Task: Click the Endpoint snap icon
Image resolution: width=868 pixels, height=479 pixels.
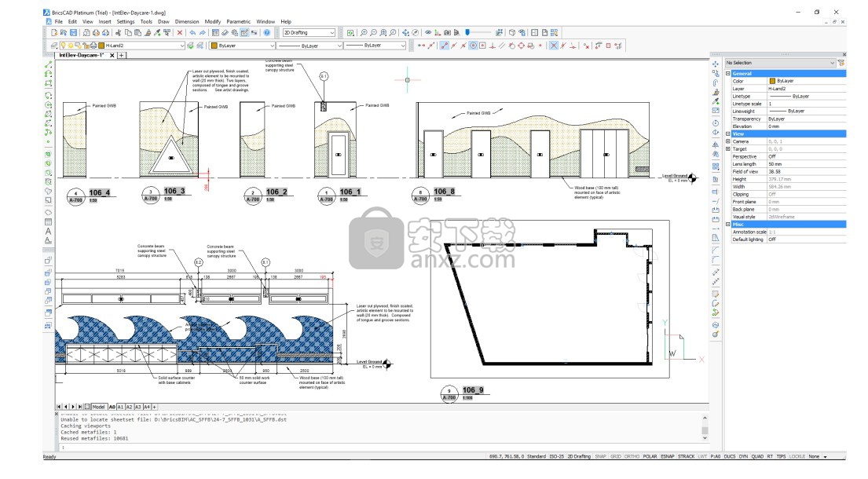Action: pyautogui.click(x=444, y=46)
